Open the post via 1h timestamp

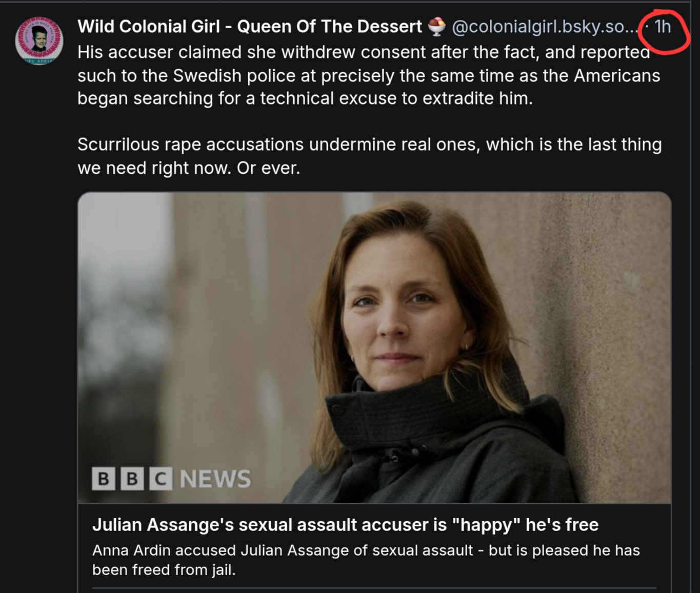(x=663, y=26)
